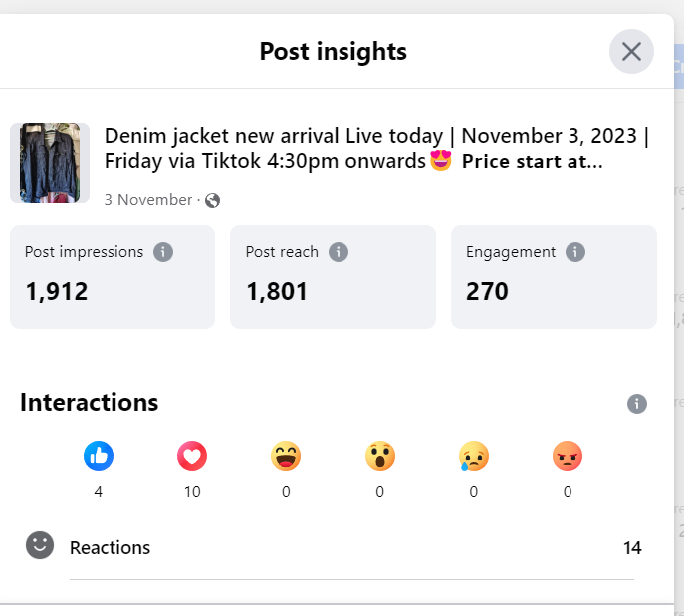Click the public globe privacy icon
Screen dimensions: 684x616
tap(212, 200)
